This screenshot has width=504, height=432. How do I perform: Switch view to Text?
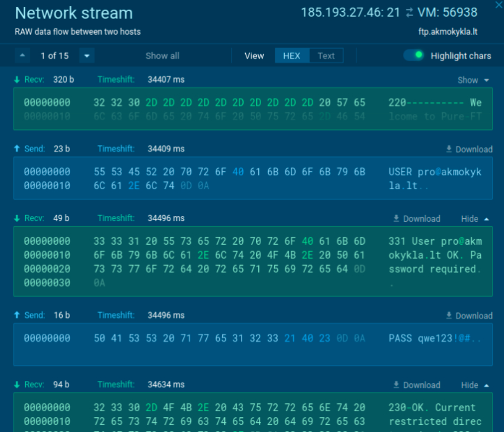click(326, 56)
